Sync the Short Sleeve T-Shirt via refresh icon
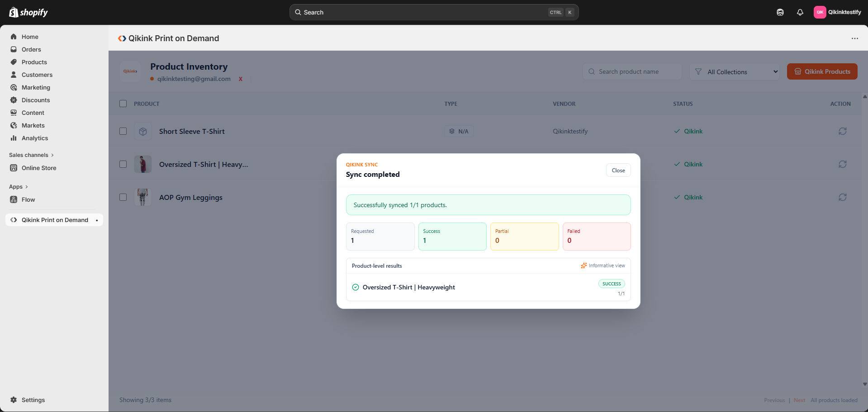This screenshot has height=412, width=868. [x=842, y=131]
